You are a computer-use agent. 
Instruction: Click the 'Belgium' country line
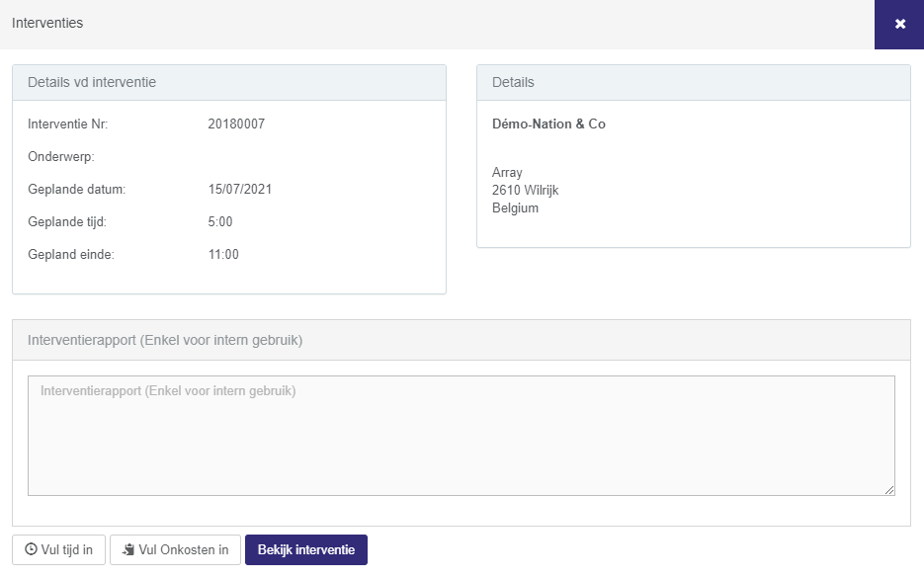(515, 207)
